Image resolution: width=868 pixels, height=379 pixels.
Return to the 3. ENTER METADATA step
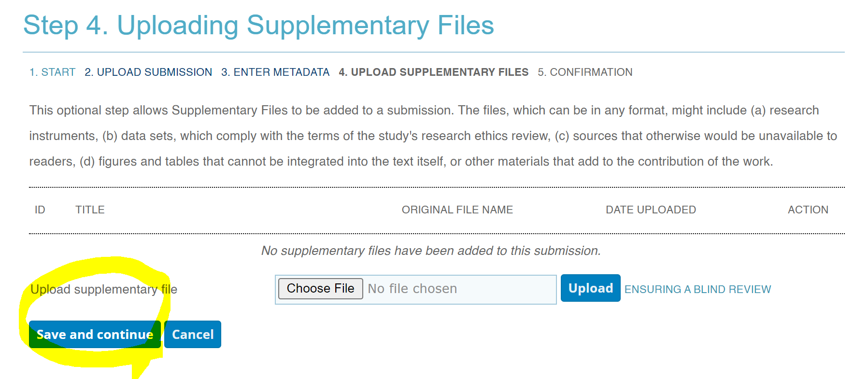point(275,72)
